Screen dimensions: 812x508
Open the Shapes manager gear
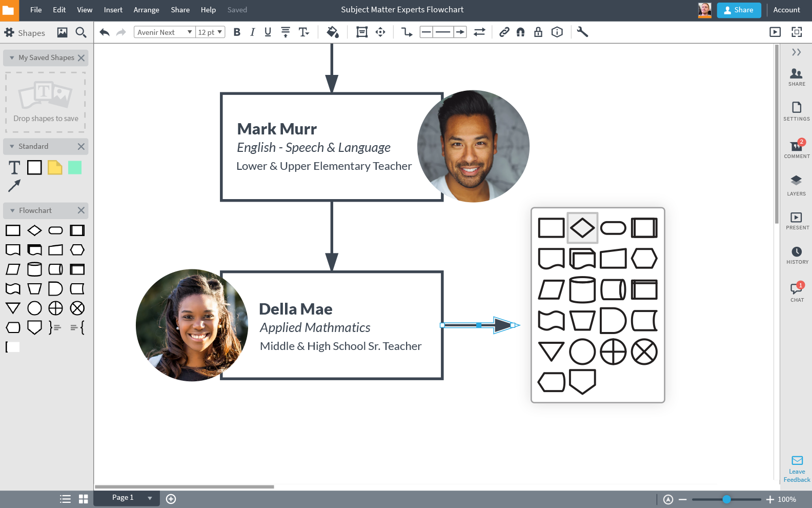(x=9, y=32)
